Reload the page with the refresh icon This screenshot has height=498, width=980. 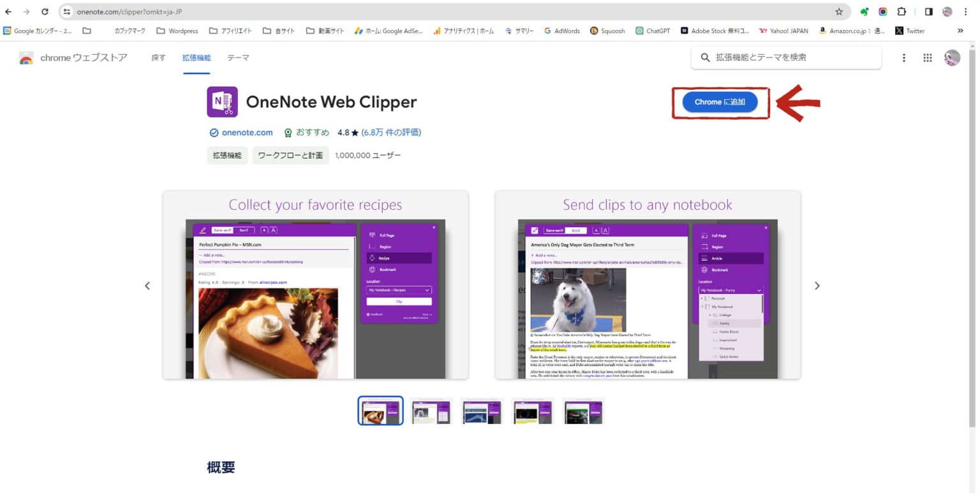[44, 11]
